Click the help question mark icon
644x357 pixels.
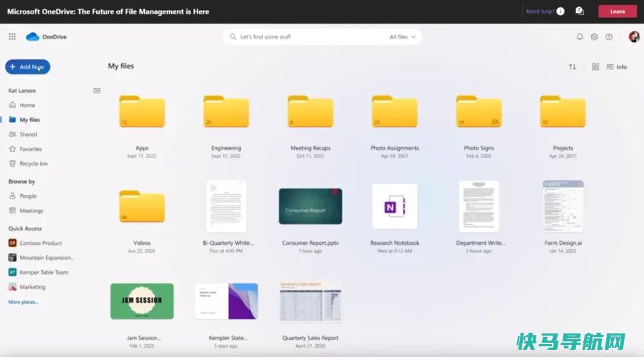pyautogui.click(x=609, y=36)
